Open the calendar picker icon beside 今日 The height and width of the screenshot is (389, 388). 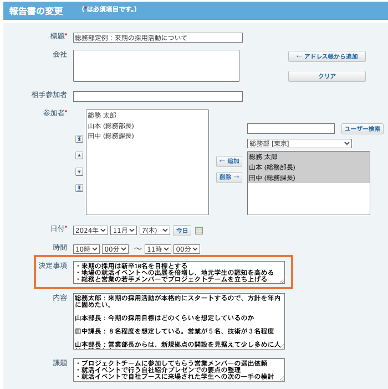tap(199, 231)
